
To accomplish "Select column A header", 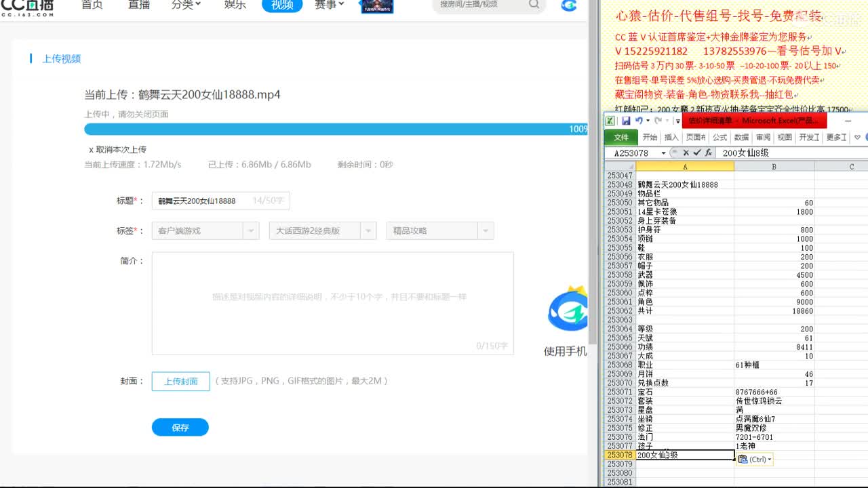I will 685,166.
